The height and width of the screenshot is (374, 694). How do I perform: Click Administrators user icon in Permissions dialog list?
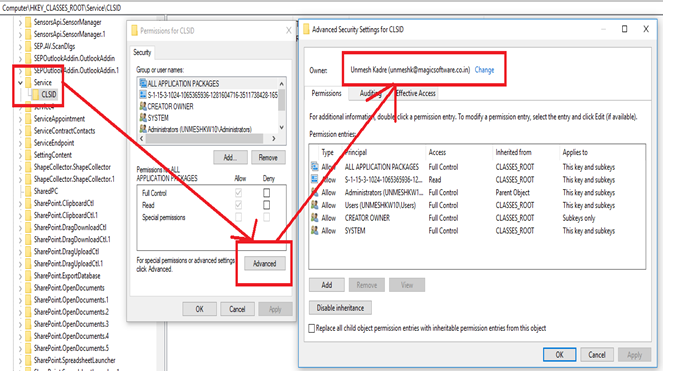(x=143, y=129)
